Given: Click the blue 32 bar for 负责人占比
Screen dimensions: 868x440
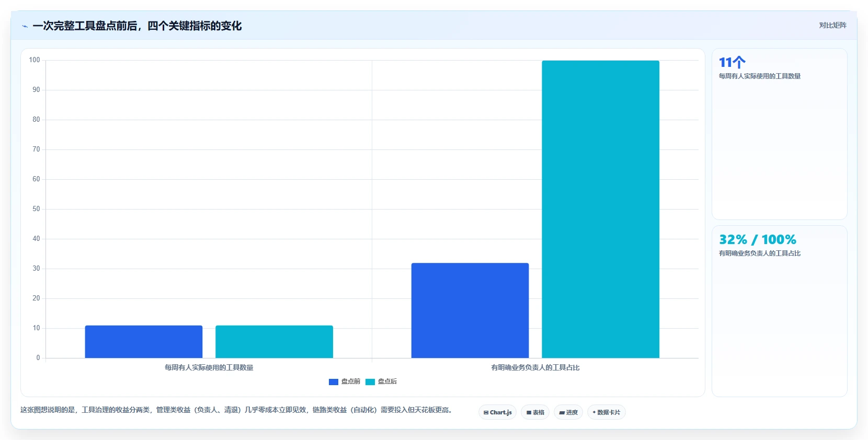Looking at the screenshot, I should (470, 310).
